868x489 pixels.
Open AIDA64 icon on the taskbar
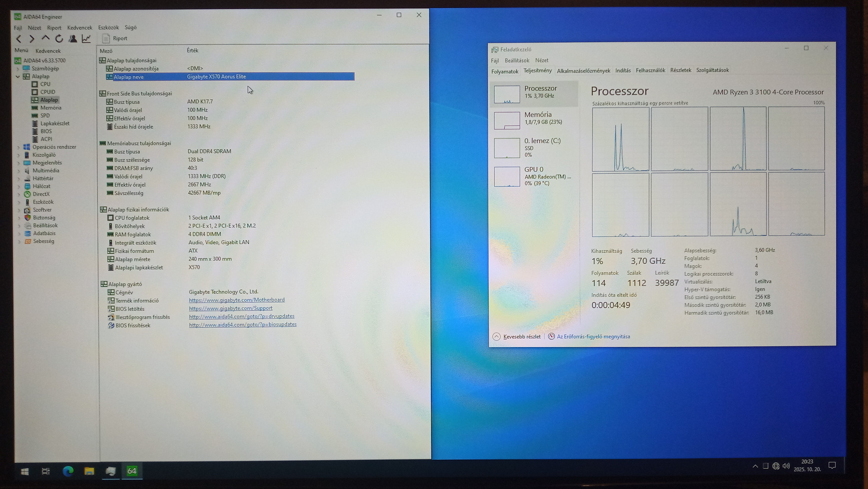tap(132, 471)
